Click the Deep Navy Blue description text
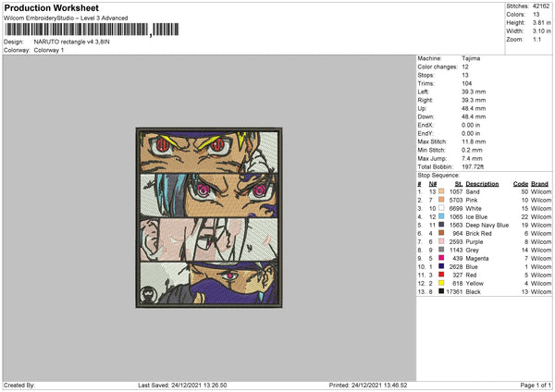The height and width of the screenshot is (392, 555). 487,225
